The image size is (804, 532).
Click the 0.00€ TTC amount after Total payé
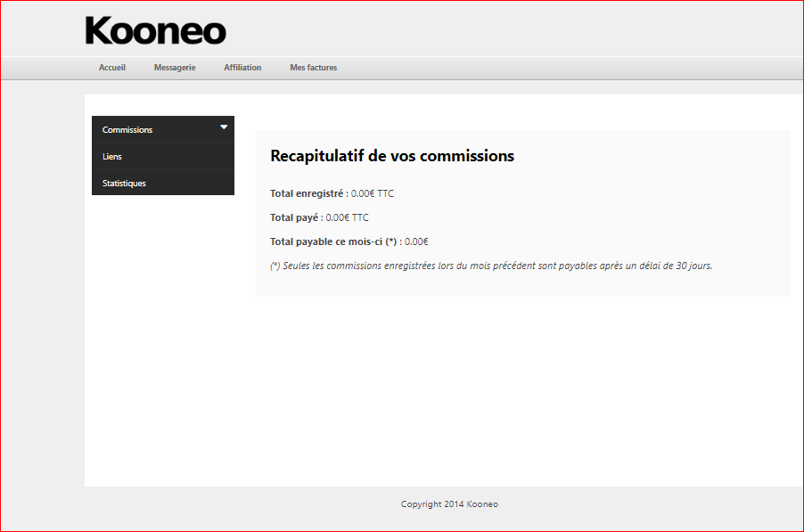pos(348,217)
